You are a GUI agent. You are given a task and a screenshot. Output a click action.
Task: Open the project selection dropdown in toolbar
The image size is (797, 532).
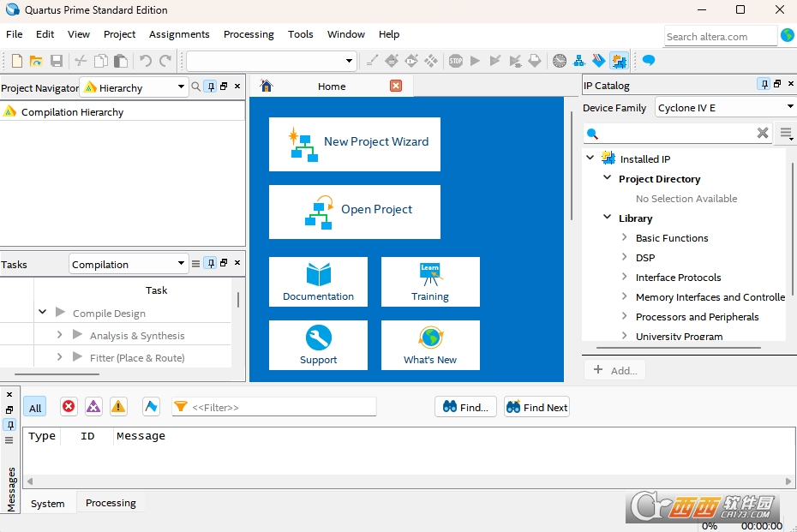(x=271, y=61)
